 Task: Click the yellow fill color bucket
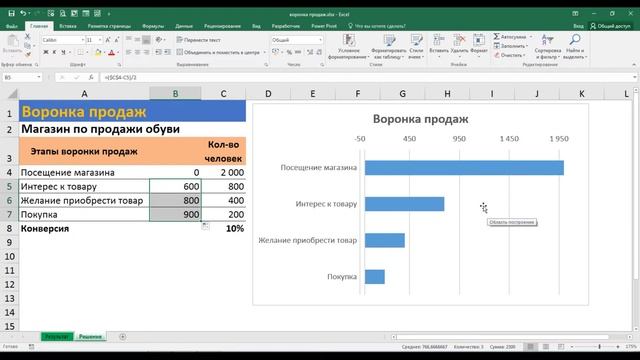click(x=98, y=52)
